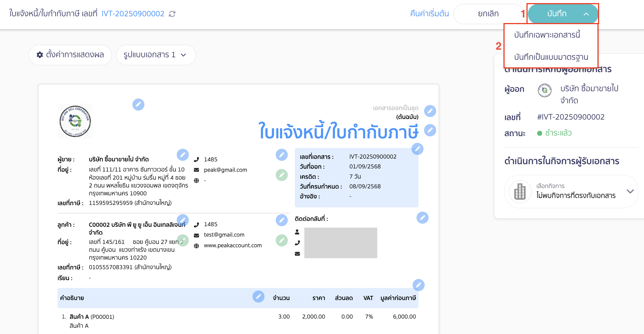
Task: Edit seller contact info with green pencil icon
Action: 282,175
